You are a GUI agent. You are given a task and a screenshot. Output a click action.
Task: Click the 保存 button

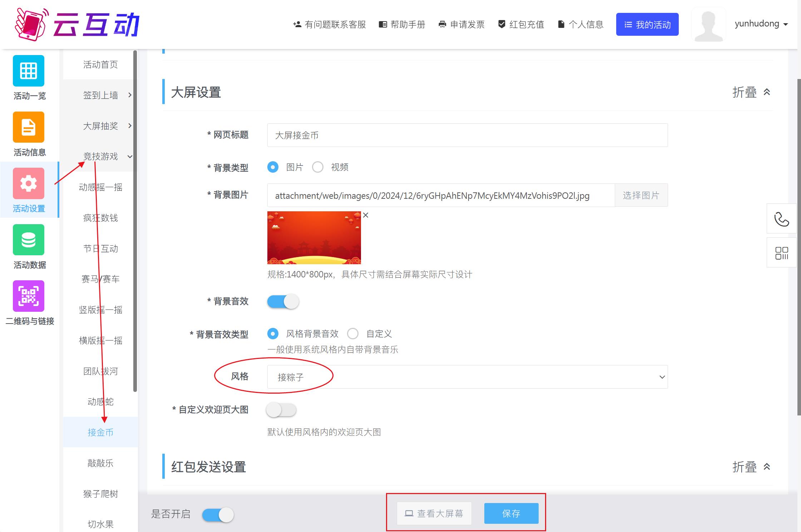coord(511,513)
